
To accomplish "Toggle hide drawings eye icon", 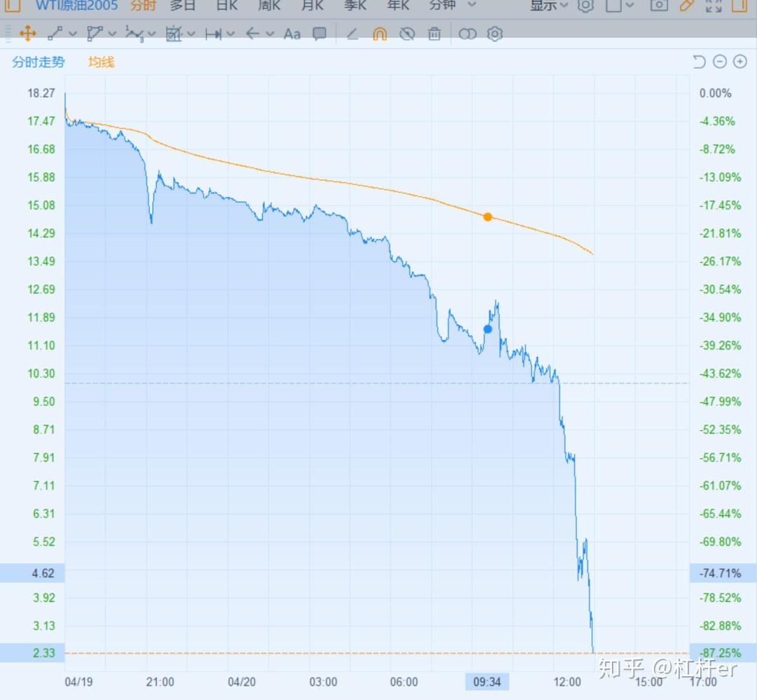I will click(x=407, y=34).
